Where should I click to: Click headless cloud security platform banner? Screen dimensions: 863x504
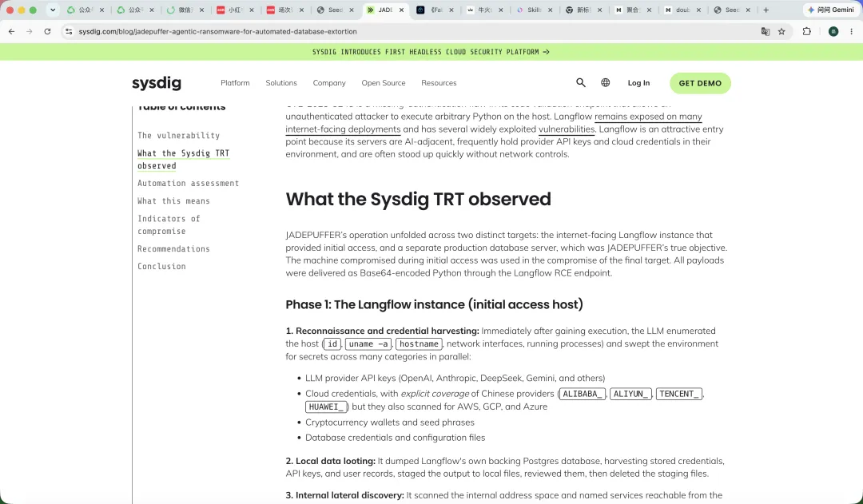(x=431, y=52)
